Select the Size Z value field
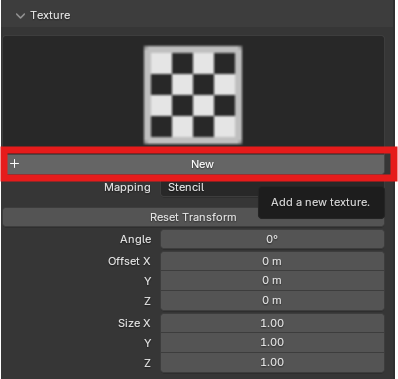The width and height of the screenshot is (398, 379). tap(272, 362)
